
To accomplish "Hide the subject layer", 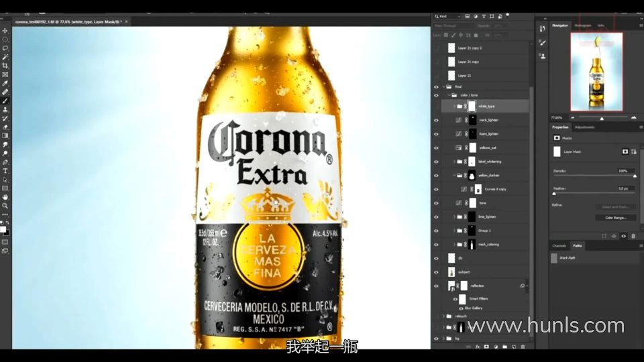I will pyautogui.click(x=436, y=272).
